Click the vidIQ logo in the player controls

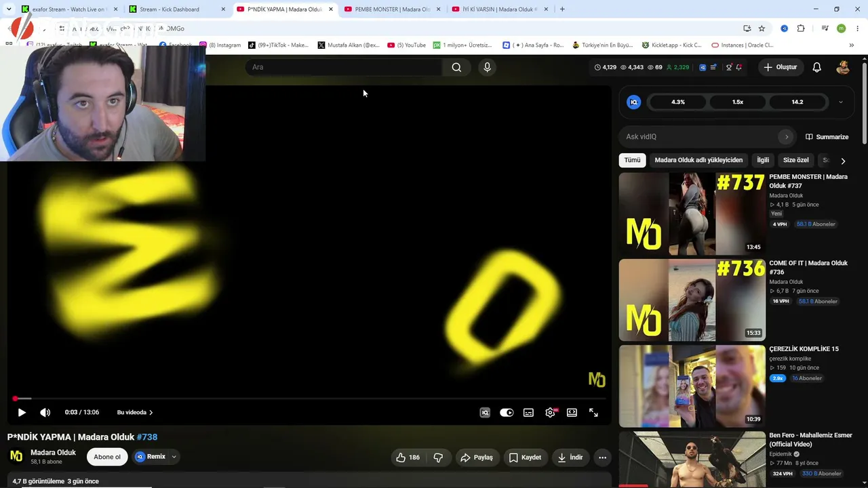click(x=485, y=412)
